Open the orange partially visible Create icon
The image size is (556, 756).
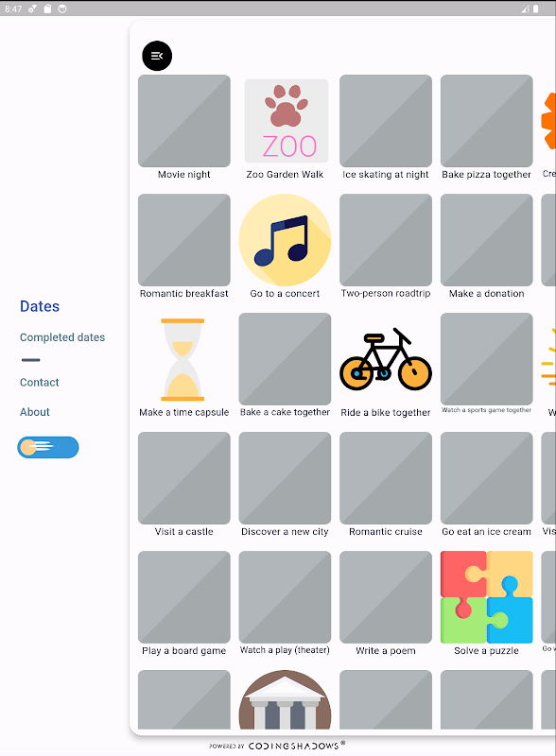[x=548, y=121]
